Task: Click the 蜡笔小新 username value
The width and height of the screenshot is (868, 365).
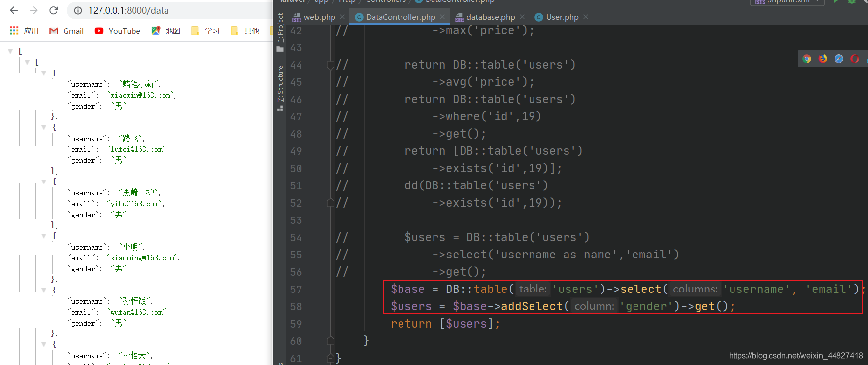Action: pos(139,84)
